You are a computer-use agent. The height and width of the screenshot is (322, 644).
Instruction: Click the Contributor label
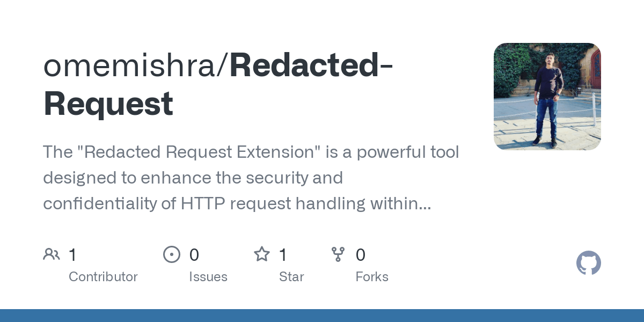coord(103,277)
